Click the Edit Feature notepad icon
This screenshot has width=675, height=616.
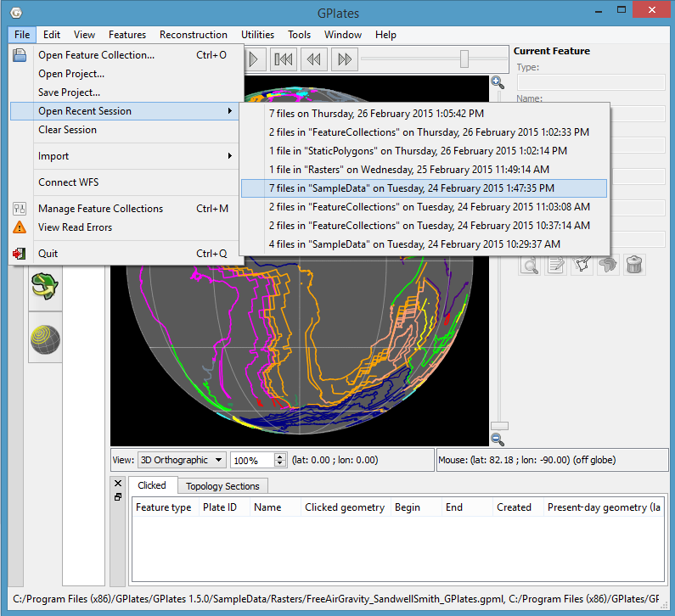556,264
